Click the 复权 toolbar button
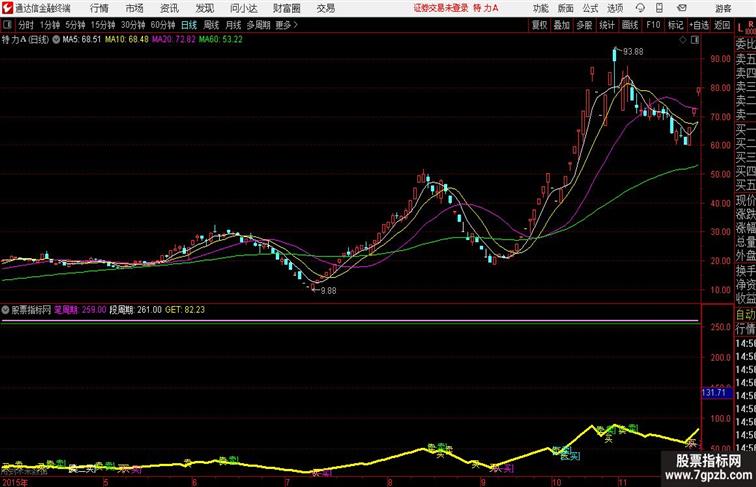756x487 pixels. (x=539, y=25)
